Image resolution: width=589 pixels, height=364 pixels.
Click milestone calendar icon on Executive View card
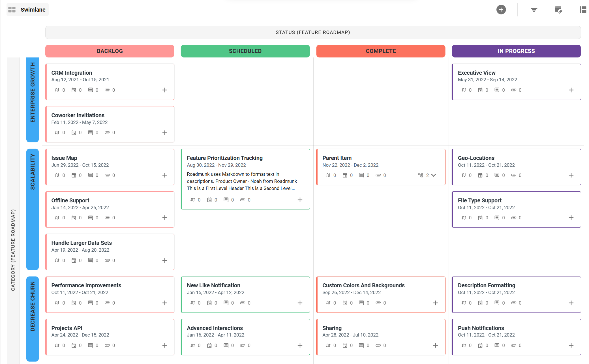(x=480, y=90)
